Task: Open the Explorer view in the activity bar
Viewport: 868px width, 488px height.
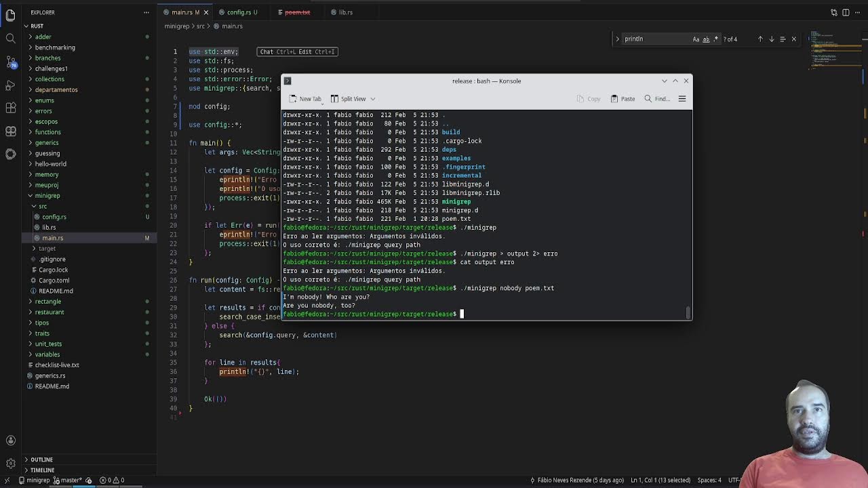Action: 10,15
